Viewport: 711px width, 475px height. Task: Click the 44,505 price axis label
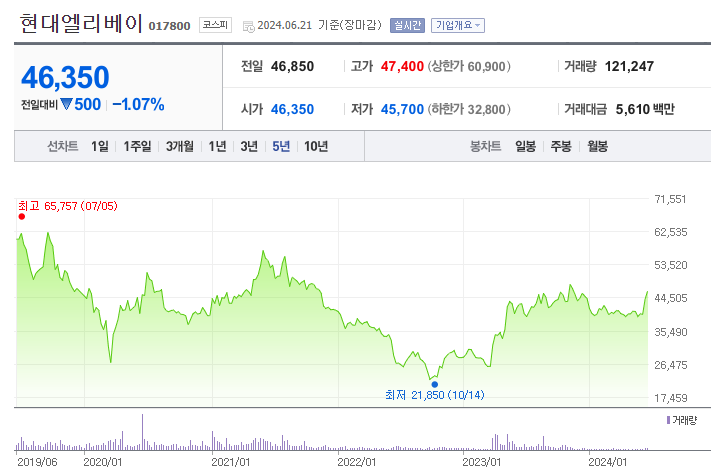(x=671, y=298)
